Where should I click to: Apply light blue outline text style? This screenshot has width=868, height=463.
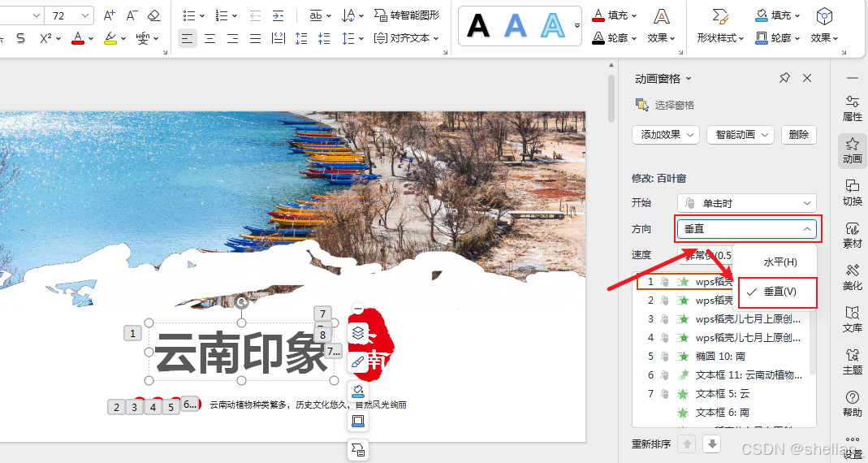[552, 25]
